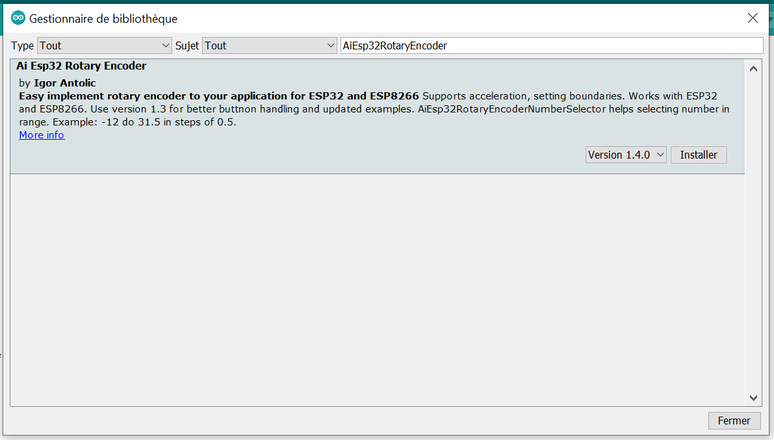Expand the Version 1.4.0 selector
Screen dimensions: 774x440
(626, 155)
